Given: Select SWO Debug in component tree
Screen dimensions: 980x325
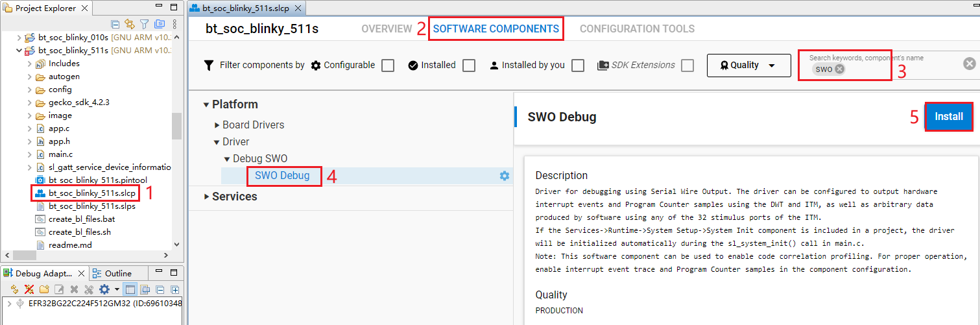Looking at the screenshot, I should 282,176.
